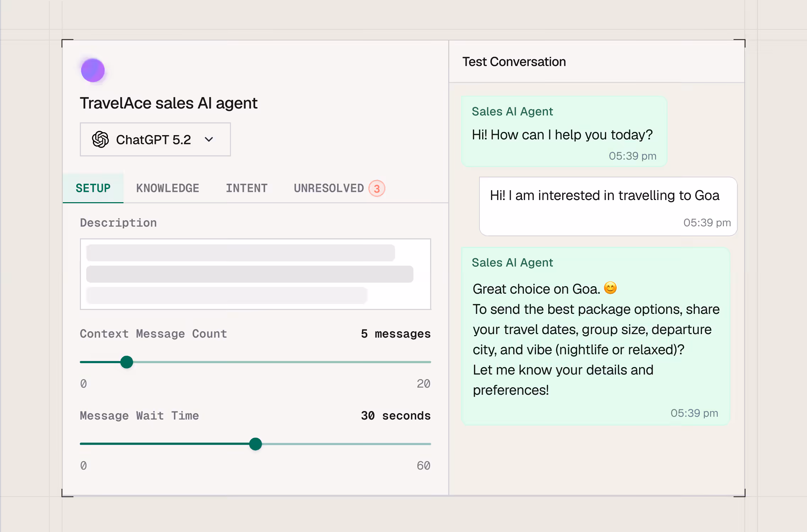Select the 'Hi! How can I help' message bubble
The image size is (807, 532).
pos(564,132)
